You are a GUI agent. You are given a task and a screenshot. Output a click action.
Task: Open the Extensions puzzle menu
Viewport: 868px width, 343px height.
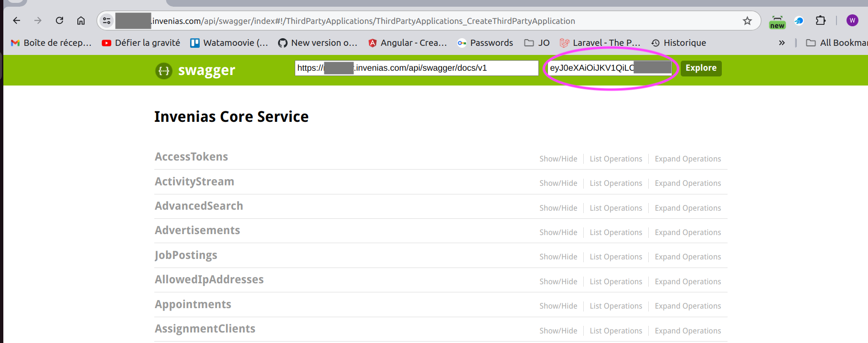coord(820,21)
